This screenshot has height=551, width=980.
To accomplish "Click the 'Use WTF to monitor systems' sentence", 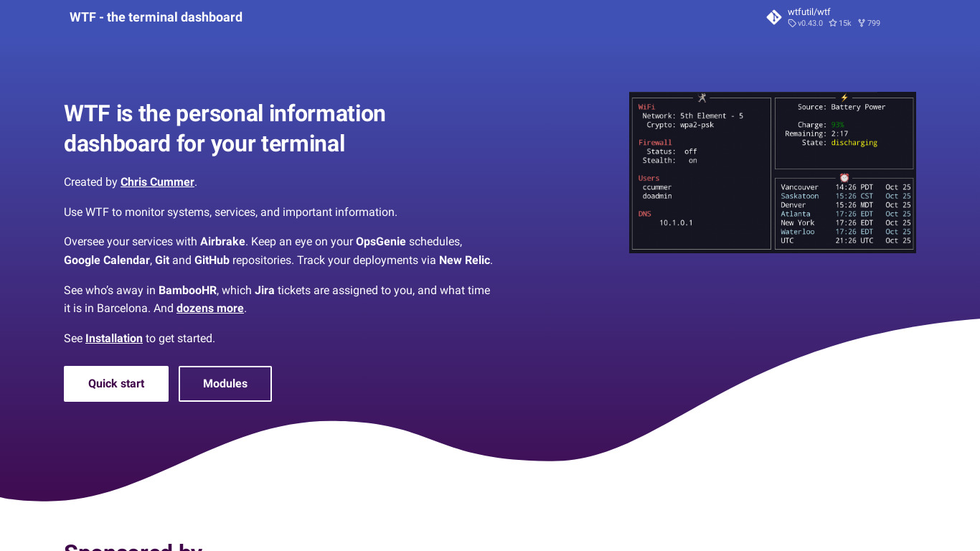I will 230,212.
